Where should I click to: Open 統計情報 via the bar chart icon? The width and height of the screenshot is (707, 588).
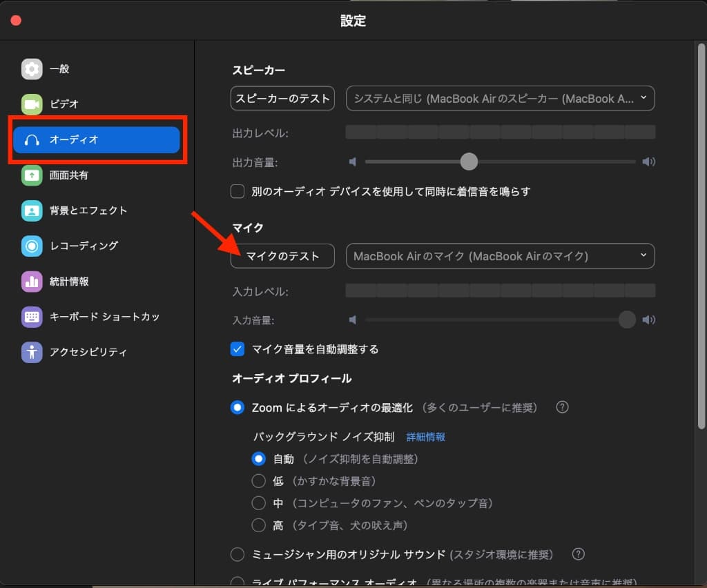tap(32, 282)
